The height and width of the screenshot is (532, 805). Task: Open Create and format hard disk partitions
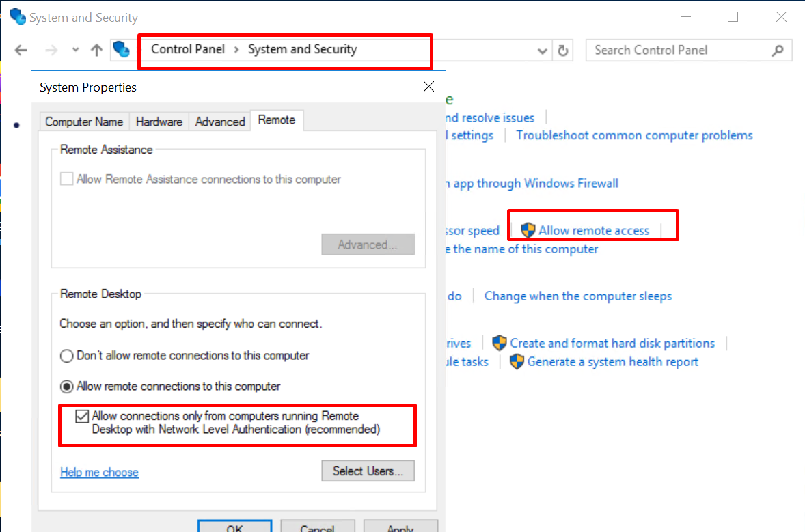point(612,344)
